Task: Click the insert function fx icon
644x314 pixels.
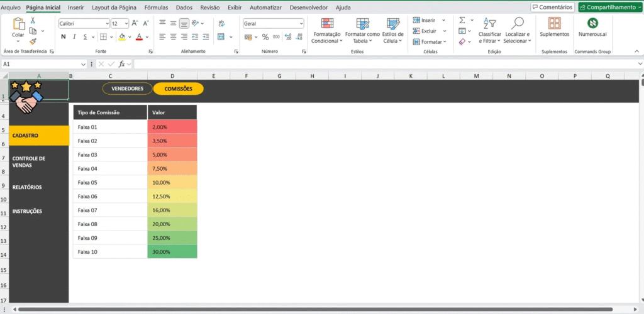Action: tap(125, 64)
